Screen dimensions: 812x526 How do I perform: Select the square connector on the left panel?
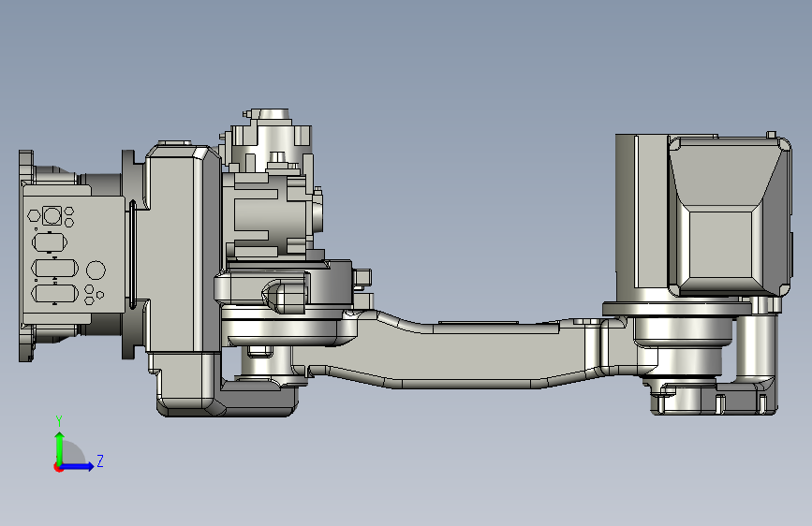52,215
